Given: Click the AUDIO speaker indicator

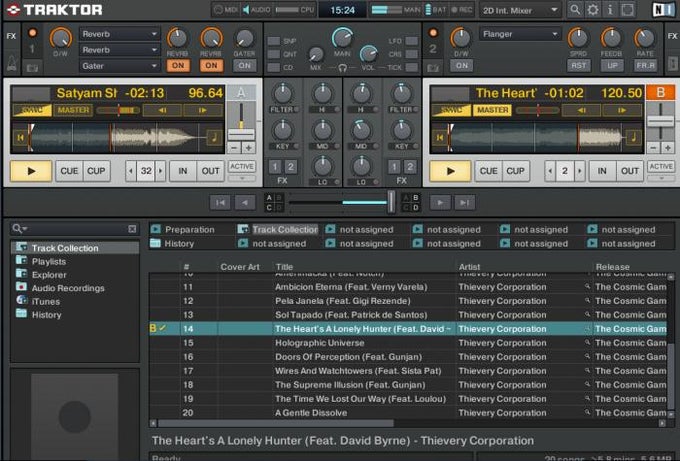Looking at the screenshot, I should [257, 10].
